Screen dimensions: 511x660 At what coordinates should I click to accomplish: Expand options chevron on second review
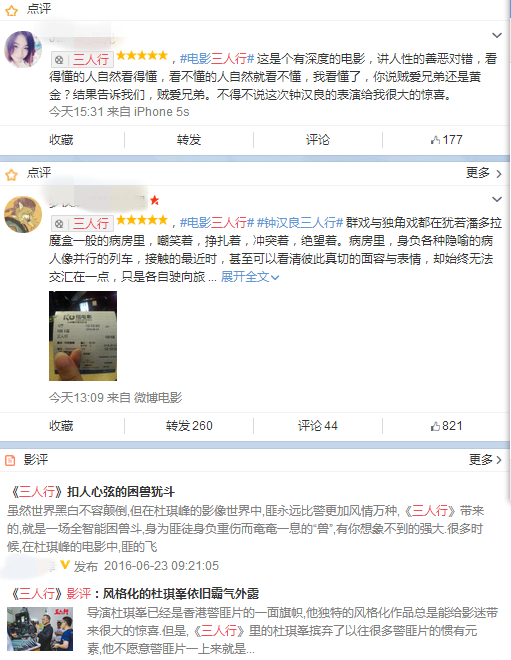coord(497,199)
